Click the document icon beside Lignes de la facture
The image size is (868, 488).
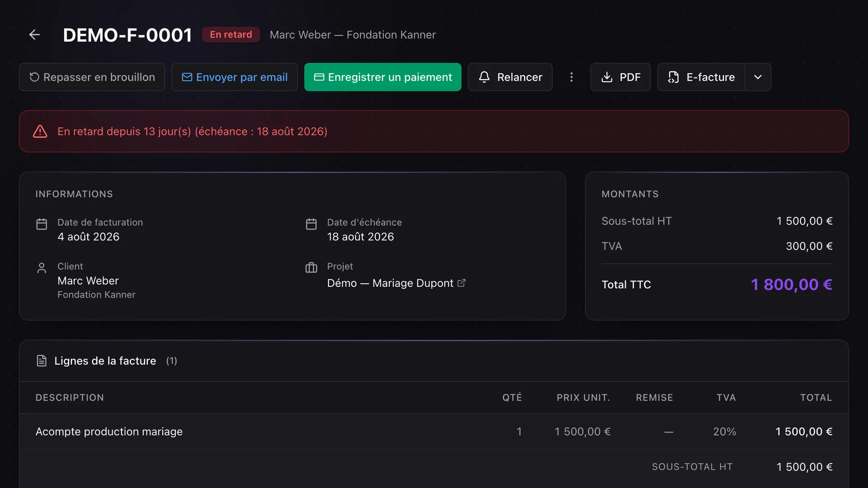point(42,361)
